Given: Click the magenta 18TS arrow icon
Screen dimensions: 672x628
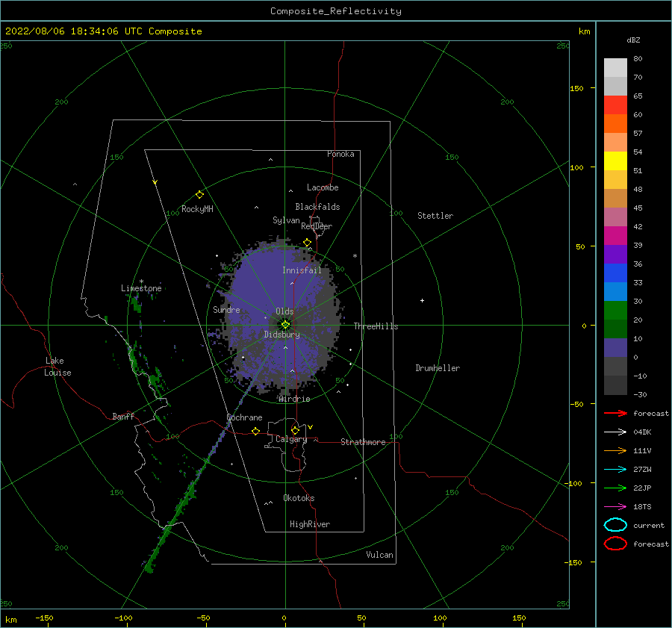Looking at the screenshot, I should point(615,507).
